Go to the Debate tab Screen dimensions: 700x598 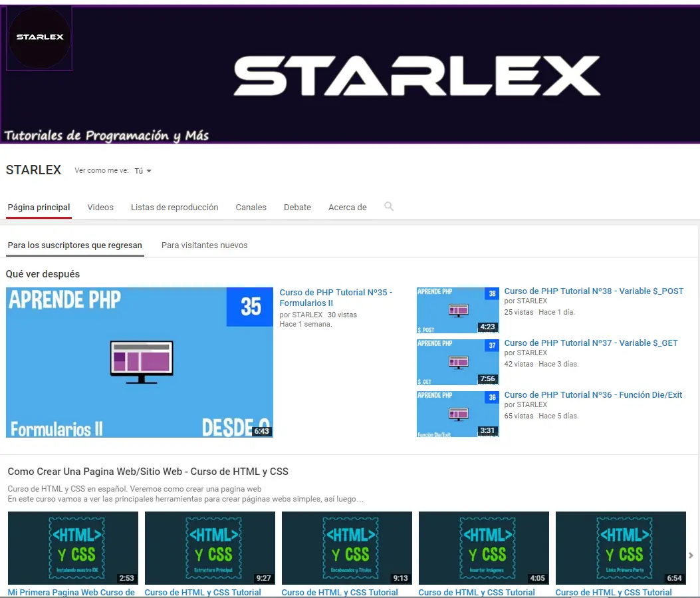(297, 208)
